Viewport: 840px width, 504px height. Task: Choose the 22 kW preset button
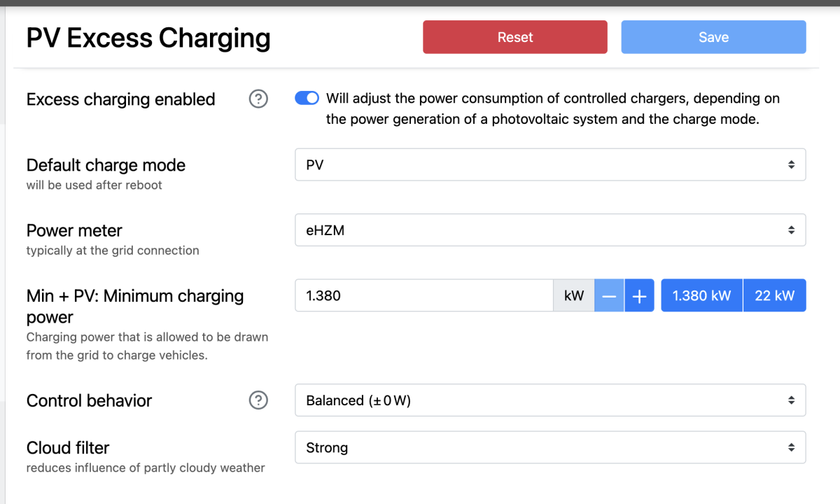(774, 295)
